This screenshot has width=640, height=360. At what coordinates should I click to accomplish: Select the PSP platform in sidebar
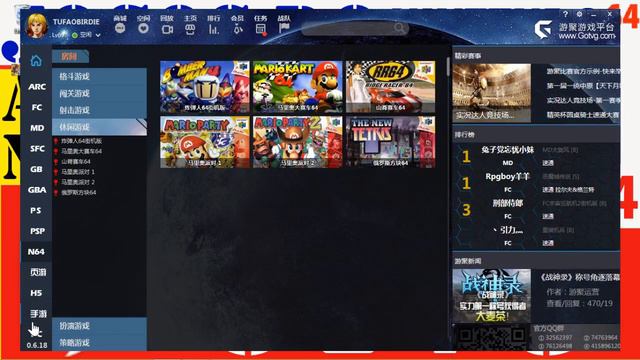(x=37, y=231)
